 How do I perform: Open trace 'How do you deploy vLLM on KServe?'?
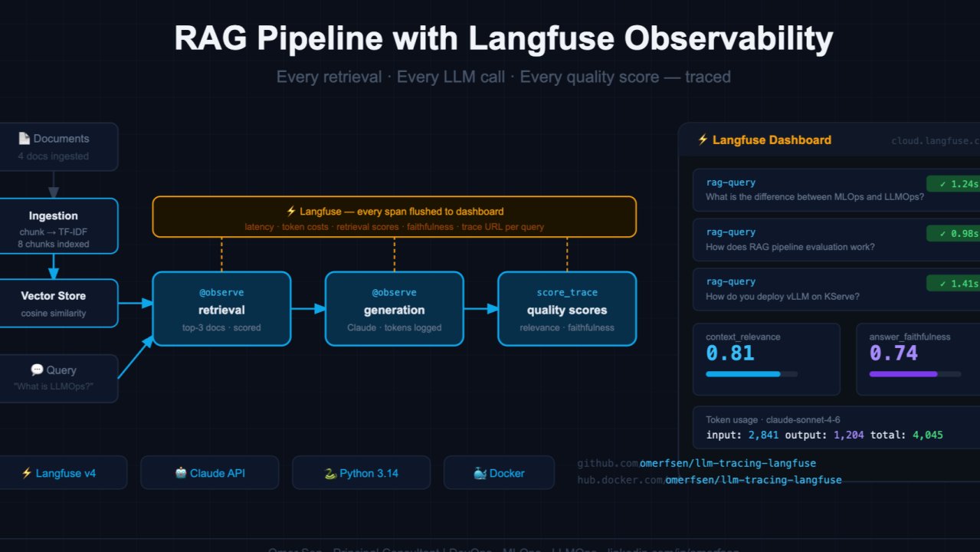[x=836, y=289]
